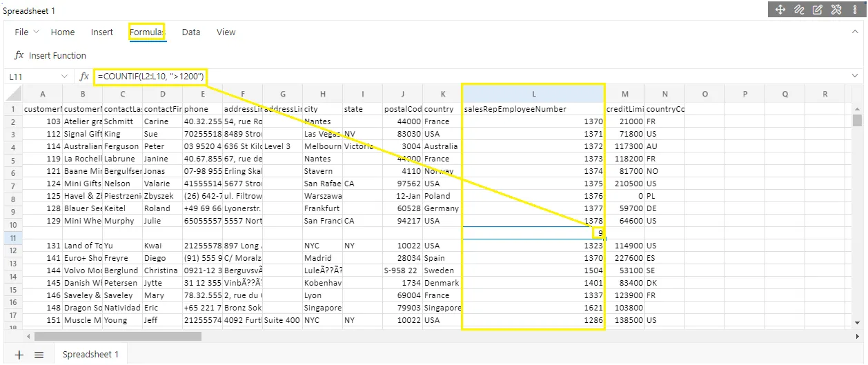Select column L header
This screenshot has height=365, width=868.
[x=534, y=94]
